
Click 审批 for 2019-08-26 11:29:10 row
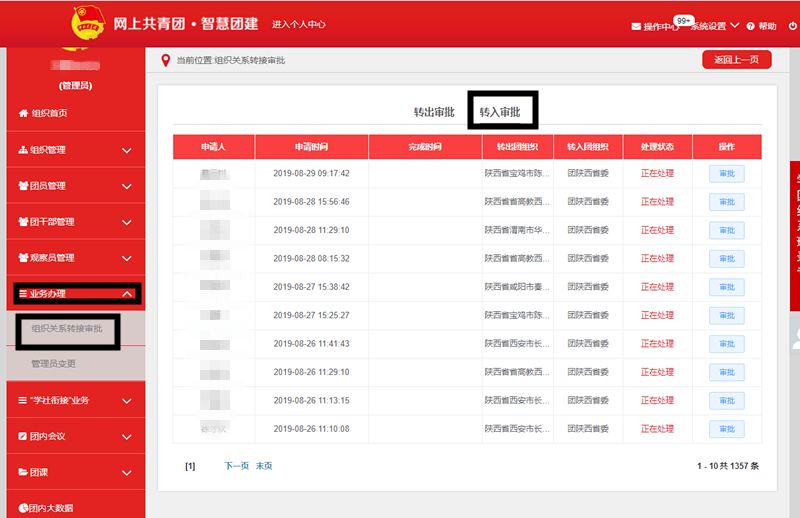[x=727, y=372]
